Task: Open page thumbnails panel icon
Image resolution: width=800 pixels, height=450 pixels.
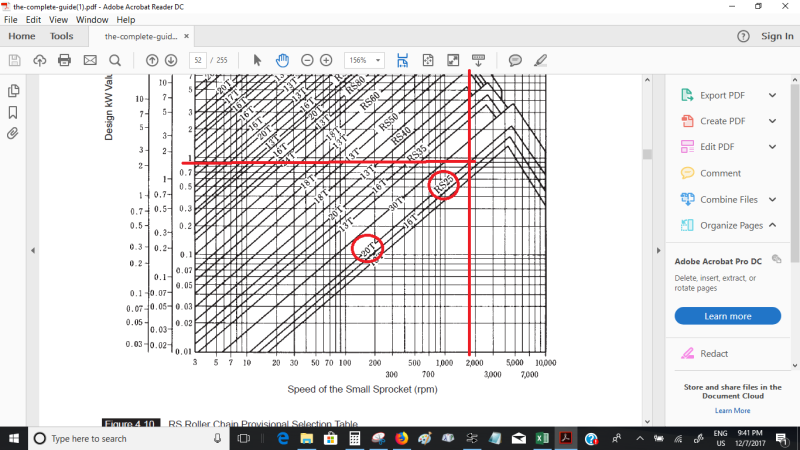Action: 13,91
